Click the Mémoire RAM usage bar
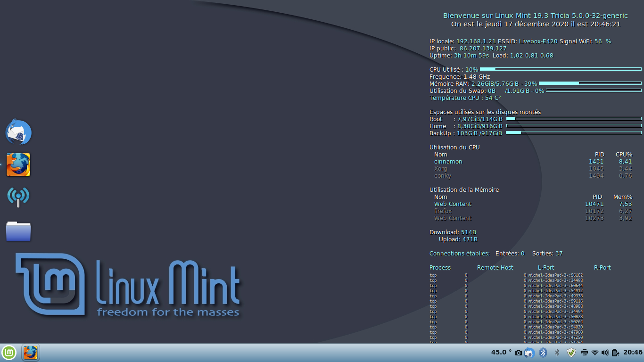 [x=590, y=83]
